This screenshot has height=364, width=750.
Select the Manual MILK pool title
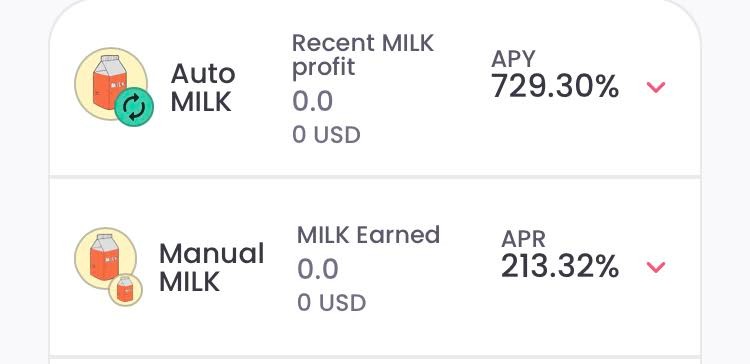pyautogui.click(x=212, y=267)
